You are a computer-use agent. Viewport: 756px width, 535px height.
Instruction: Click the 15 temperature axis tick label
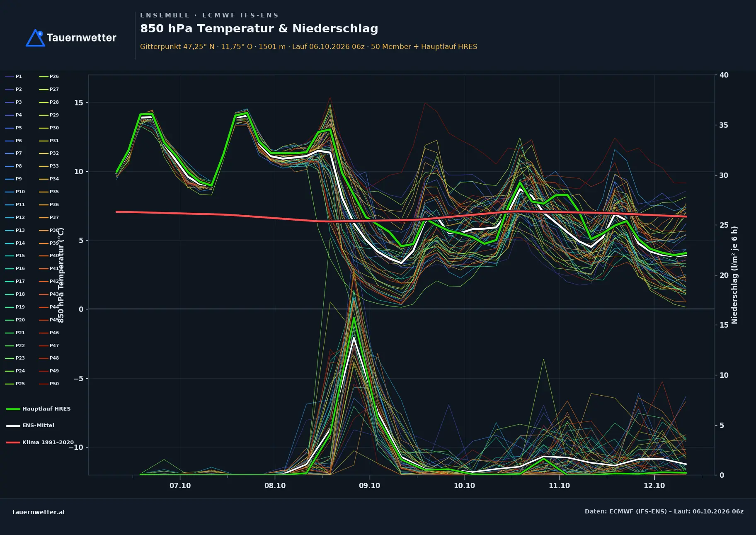79,103
